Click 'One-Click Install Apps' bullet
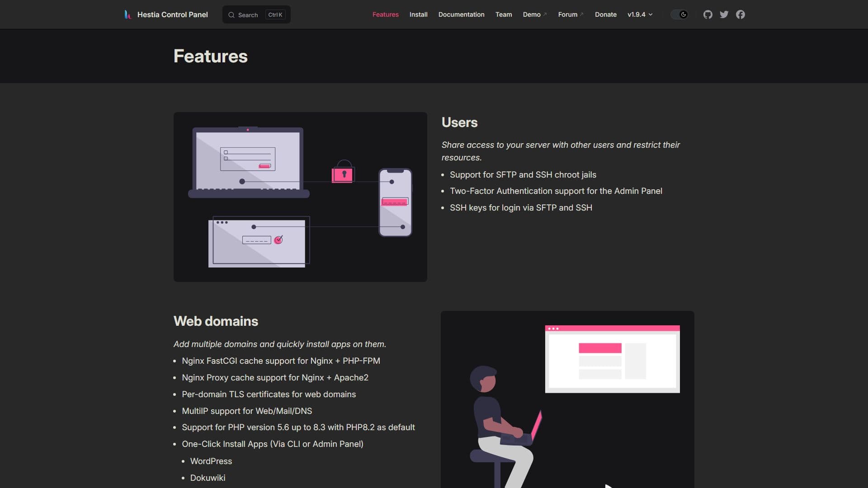This screenshot has width=868, height=488. point(273,444)
